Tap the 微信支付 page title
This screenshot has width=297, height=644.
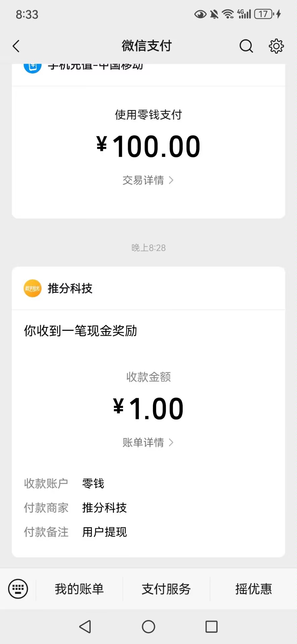[147, 46]
